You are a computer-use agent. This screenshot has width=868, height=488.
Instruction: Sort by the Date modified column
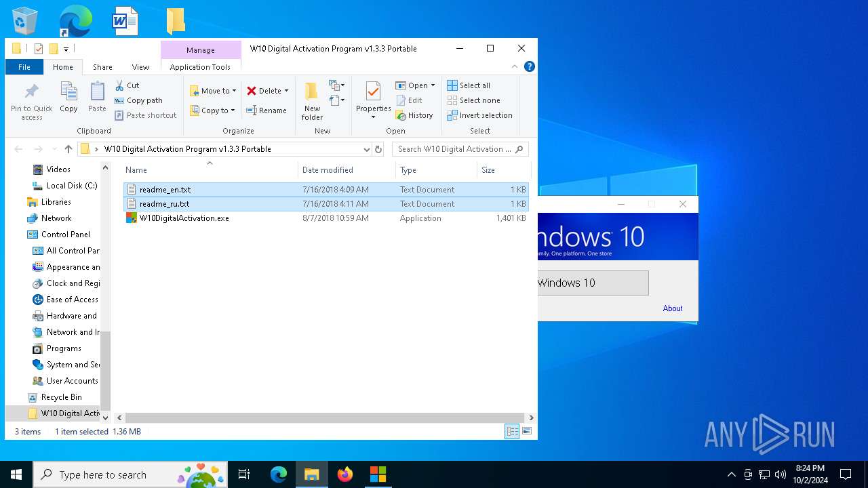click(347, 170)
